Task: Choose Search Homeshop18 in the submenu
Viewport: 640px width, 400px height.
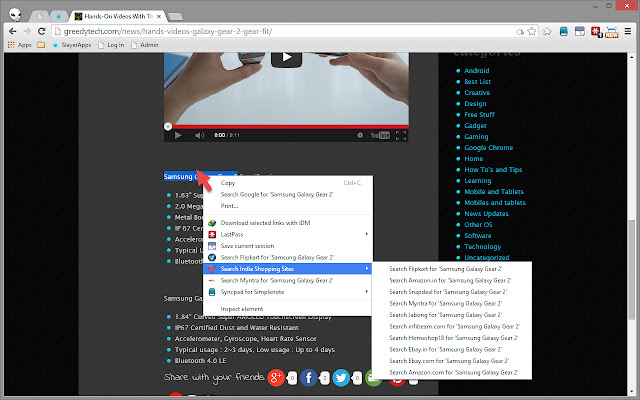Action: [x=452, y=338]
